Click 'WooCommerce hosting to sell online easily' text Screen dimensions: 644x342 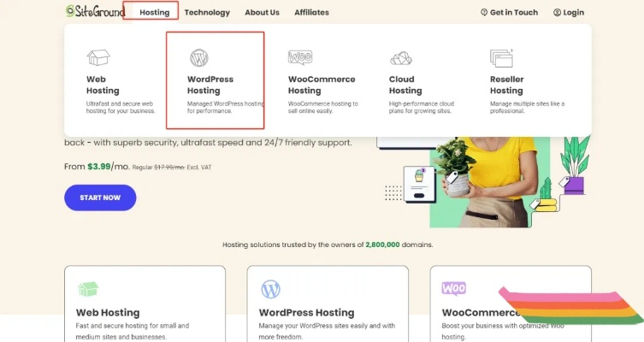coord(322,108)
